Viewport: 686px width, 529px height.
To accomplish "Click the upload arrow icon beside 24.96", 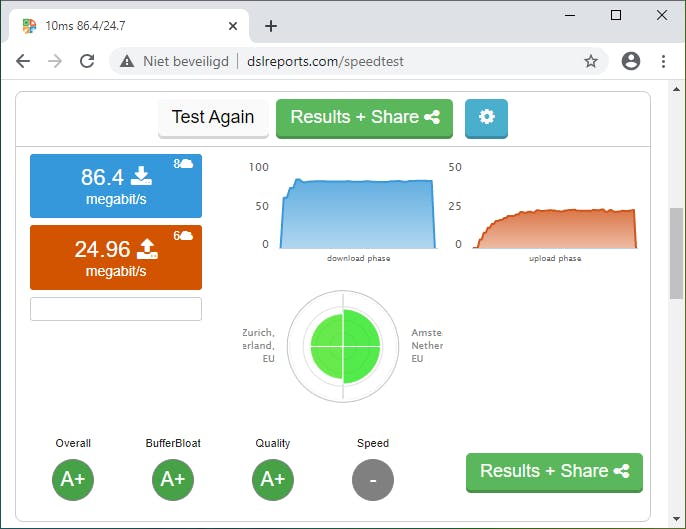I will 147,249.
